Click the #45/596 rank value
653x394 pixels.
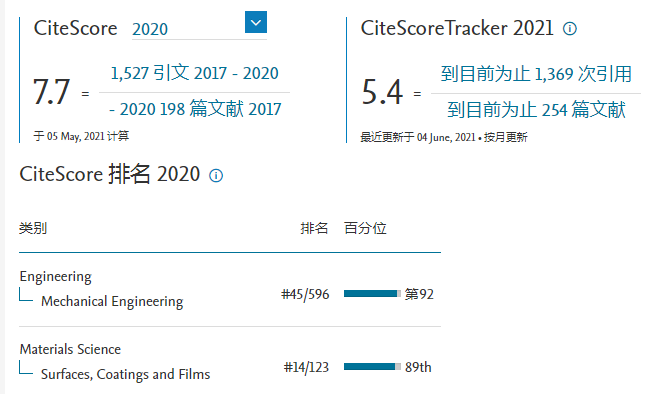tap(305, 294)
